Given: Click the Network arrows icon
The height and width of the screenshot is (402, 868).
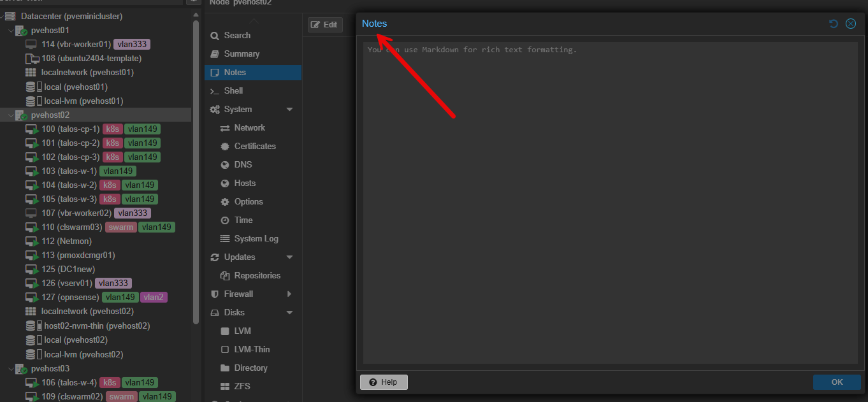Looking at the screenshot, I should (x=225, y=128).
